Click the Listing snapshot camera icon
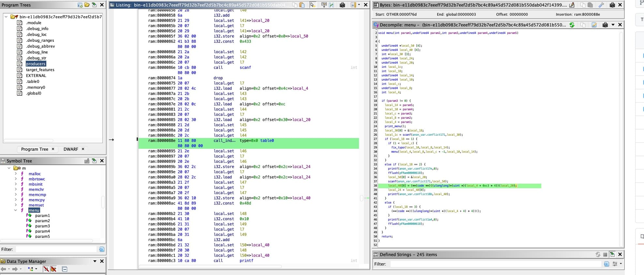The width and height of the screenshot is (644, 275). coord(342,5)
